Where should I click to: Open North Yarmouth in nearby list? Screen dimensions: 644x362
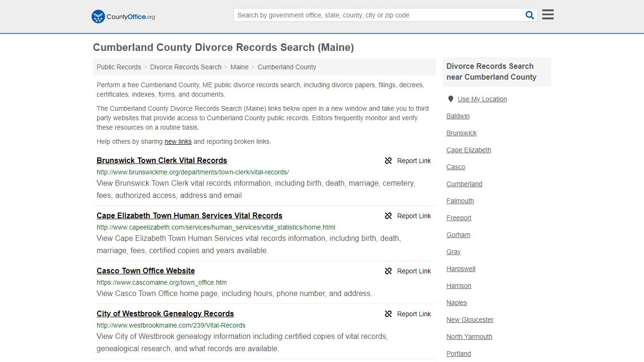470,337
